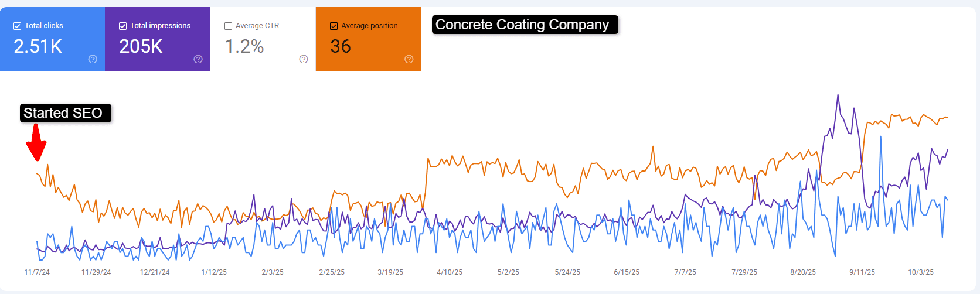Image resolution: width=980 pixels, height=294 pixels.
Task: Click the red arrow annotation
Action: coord(36,142)
